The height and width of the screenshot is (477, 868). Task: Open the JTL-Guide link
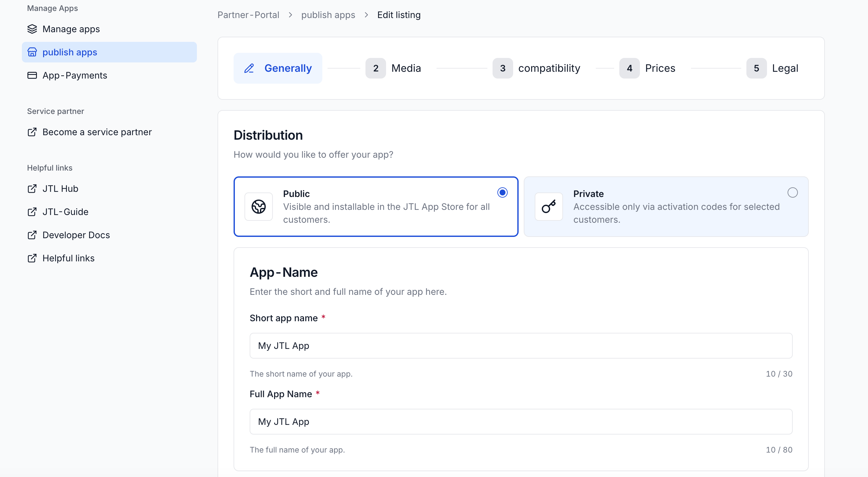[109, 212]
